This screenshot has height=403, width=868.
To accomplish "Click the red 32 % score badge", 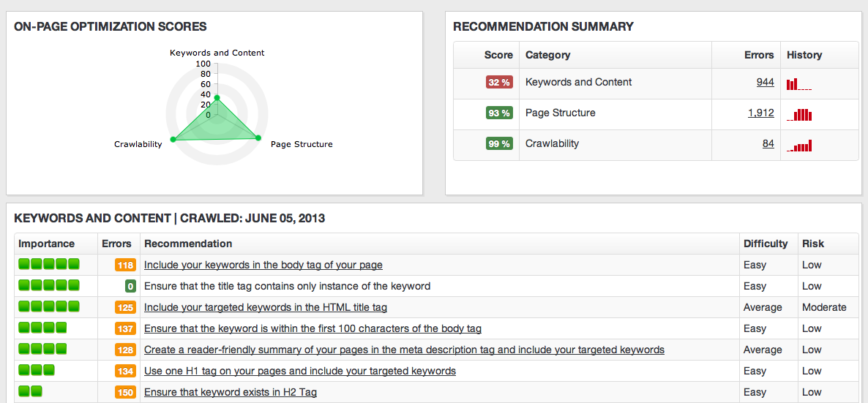I will coord(499,83).
